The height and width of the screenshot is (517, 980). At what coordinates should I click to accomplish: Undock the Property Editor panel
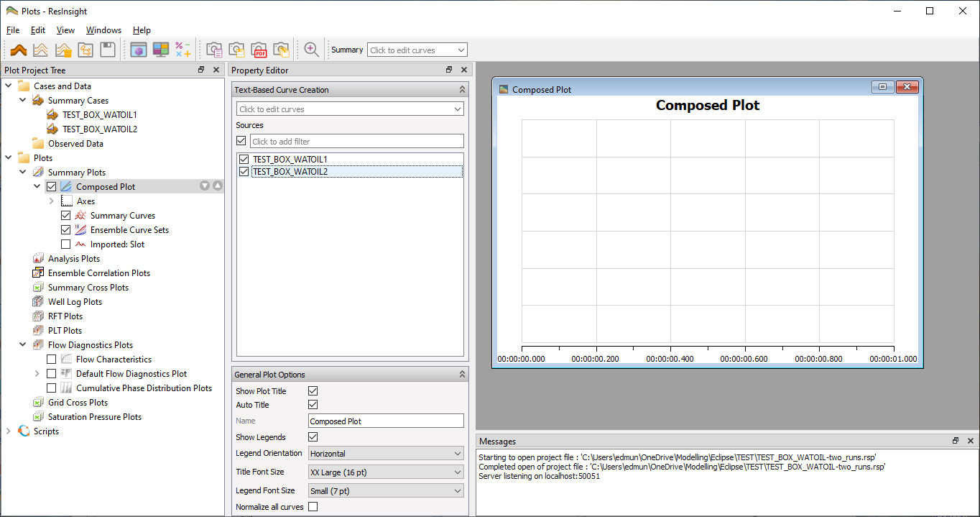[449, 70]
